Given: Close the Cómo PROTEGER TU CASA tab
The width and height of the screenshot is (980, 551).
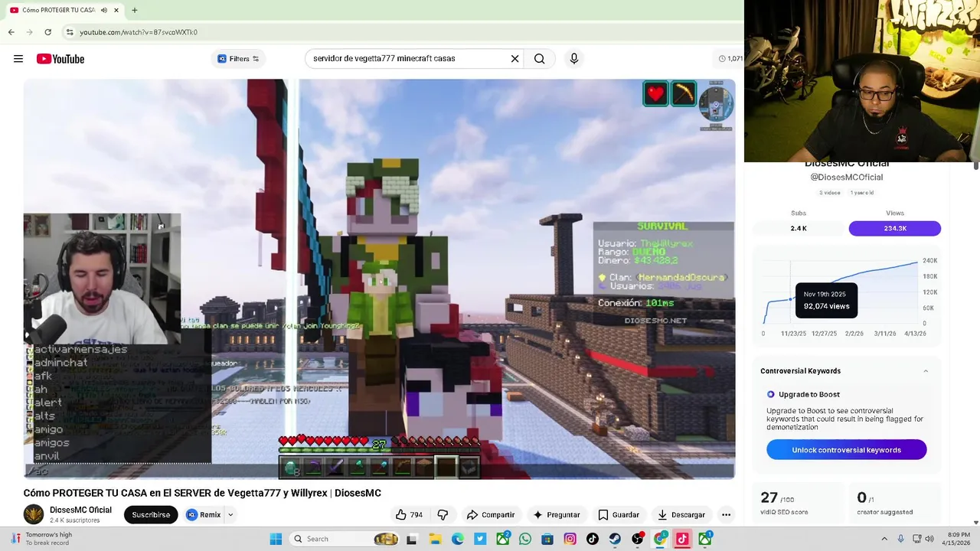Looking at the screenshot, I should click(x=116, y=10).
